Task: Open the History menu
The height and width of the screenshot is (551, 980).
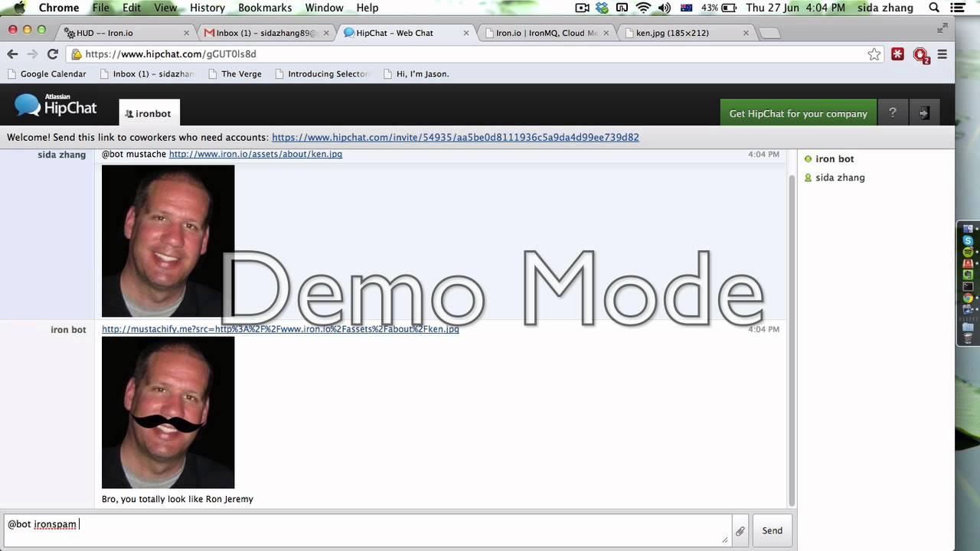Action: 207,8
